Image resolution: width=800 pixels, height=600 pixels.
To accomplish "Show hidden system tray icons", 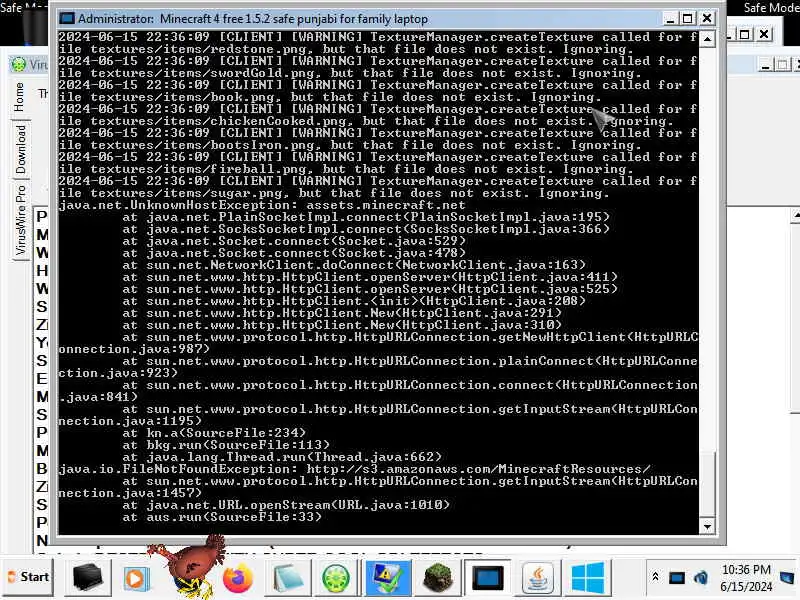I will tap(655, 577).
